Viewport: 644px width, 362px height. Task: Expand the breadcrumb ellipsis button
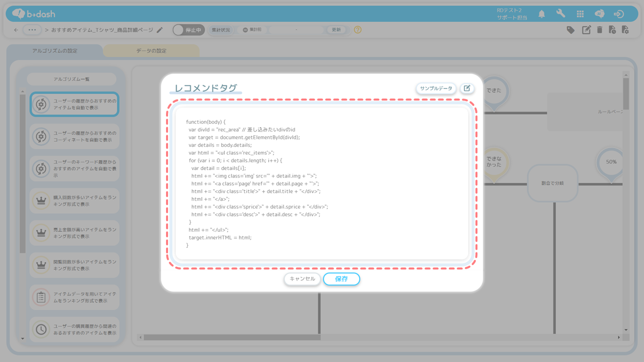pyautogui.click(x=32, y=30)
